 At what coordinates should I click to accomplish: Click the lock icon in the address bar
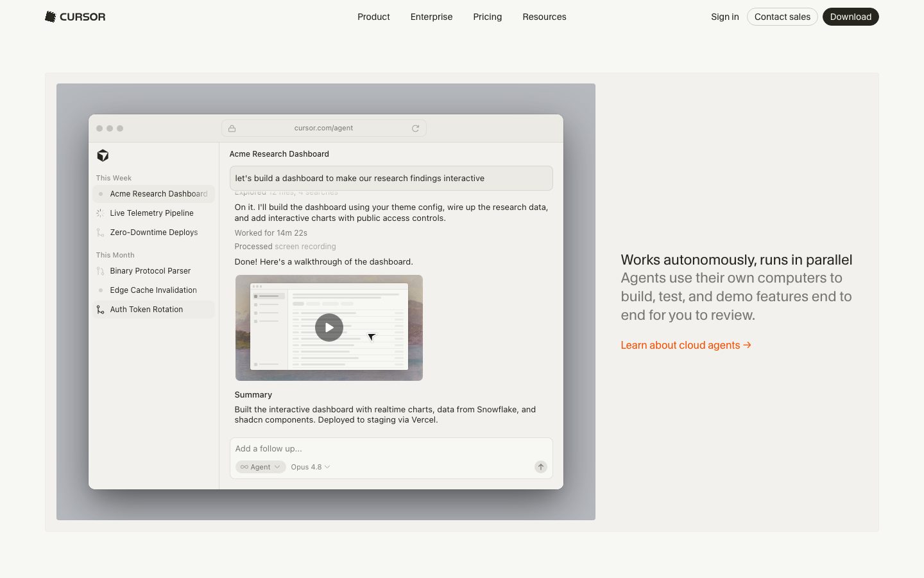pos(232,128)
